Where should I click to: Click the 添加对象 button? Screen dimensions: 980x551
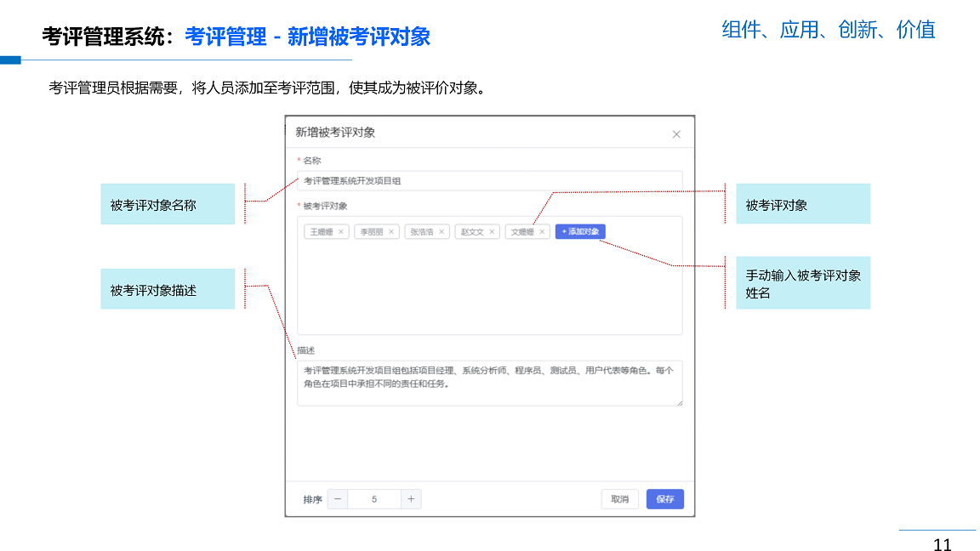(x=580, y=231)
